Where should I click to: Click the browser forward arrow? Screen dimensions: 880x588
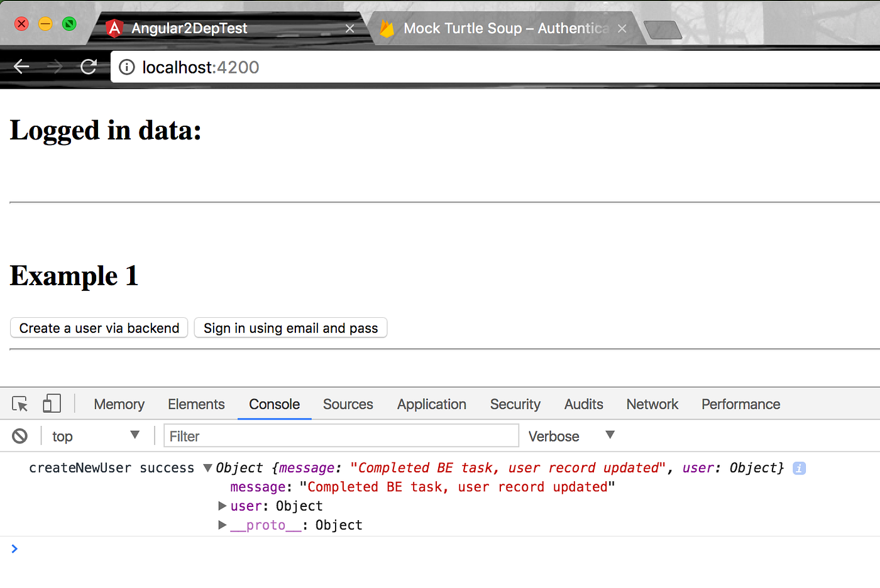click(55, 67)
